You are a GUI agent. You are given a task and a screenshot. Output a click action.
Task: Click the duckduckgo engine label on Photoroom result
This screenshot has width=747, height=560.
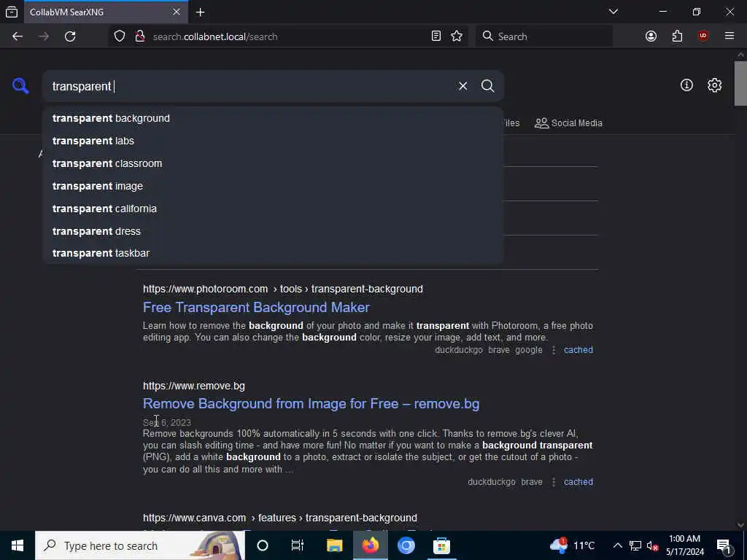459,350
